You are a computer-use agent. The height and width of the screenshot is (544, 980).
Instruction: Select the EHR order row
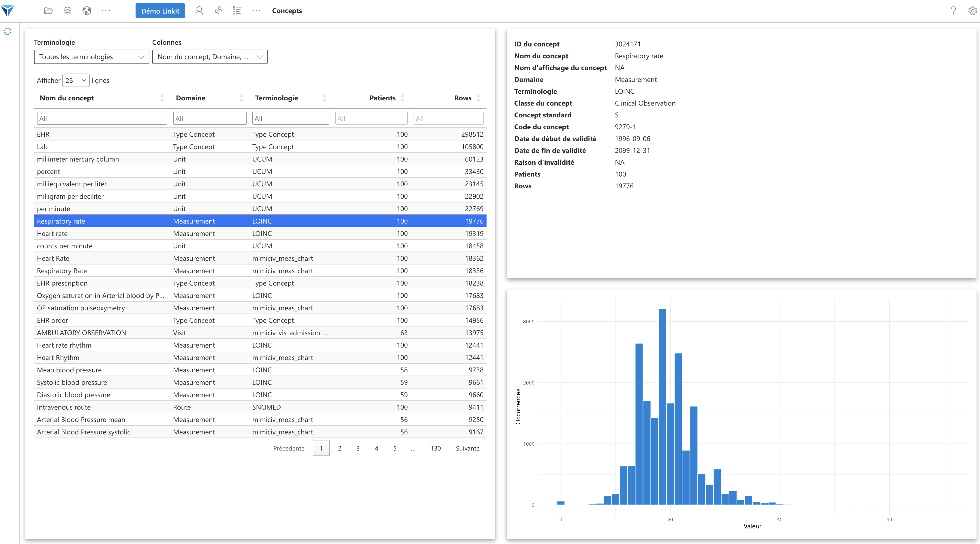click(x=260, y=320)
